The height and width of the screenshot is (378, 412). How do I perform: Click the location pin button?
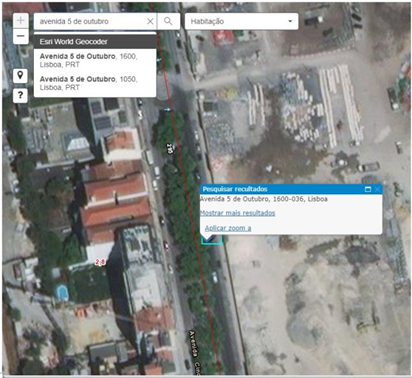click(20, 76)
